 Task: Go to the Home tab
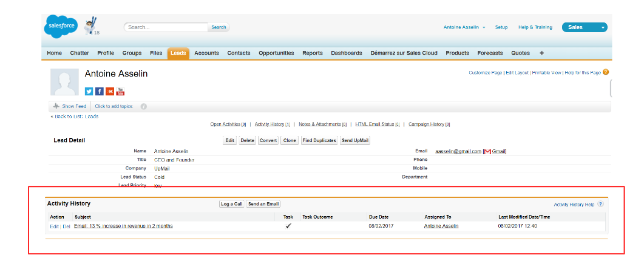click(x=54, y=53)
